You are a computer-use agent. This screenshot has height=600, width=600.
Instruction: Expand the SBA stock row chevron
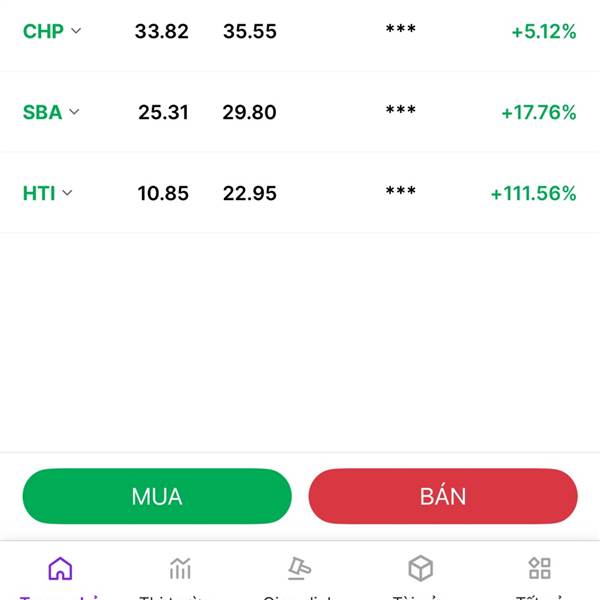(74, 112)
